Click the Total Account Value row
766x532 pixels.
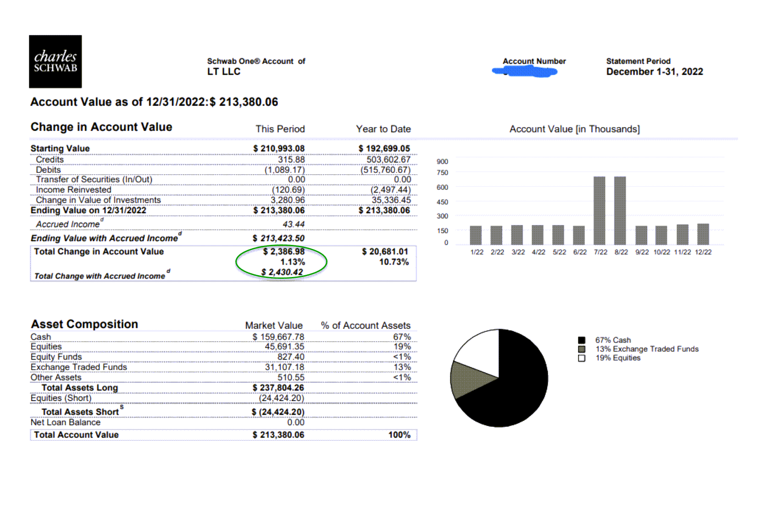[223, 435]
